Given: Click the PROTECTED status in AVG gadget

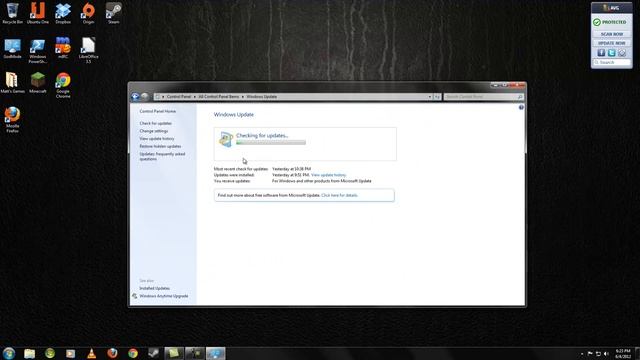Looking at the screenshot, I should click(x=610, y=22).
